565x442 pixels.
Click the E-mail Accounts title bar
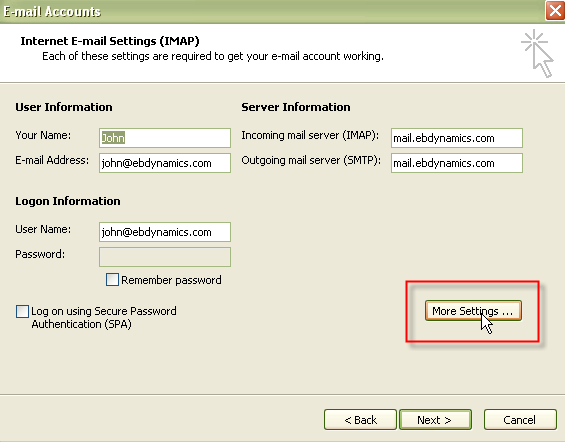pyautogui.click(x=270, y=12)
